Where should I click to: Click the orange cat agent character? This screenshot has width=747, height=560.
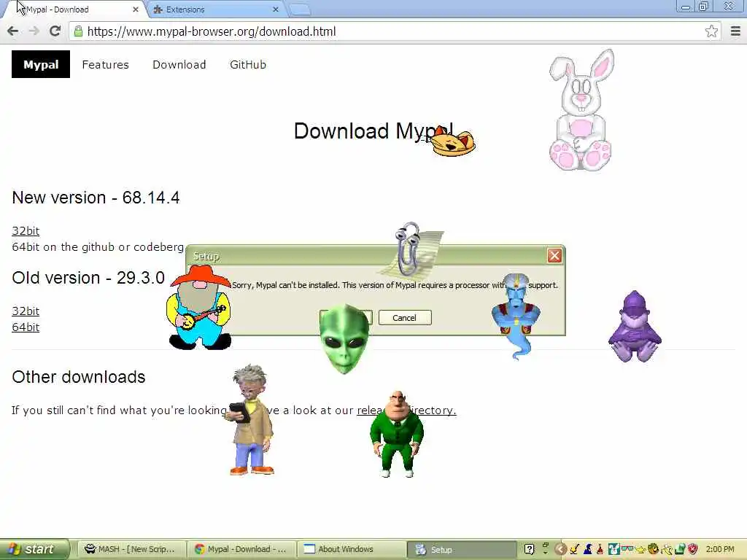452,143
